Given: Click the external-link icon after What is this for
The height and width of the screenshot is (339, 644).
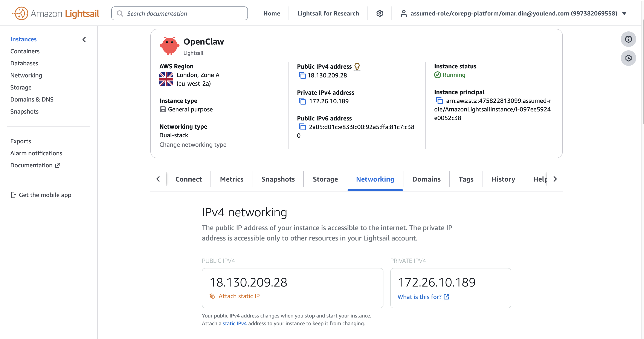Looking at the screenshot, I should point(446,297).
